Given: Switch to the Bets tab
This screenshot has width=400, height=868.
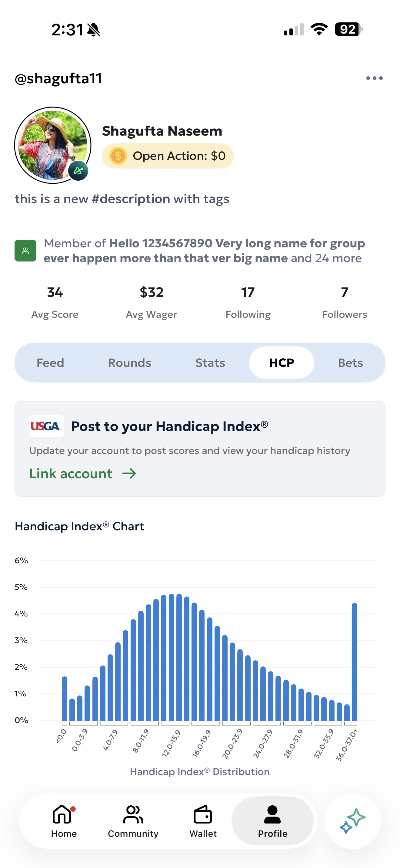Looking at the screenshot, I should point(350,363).
